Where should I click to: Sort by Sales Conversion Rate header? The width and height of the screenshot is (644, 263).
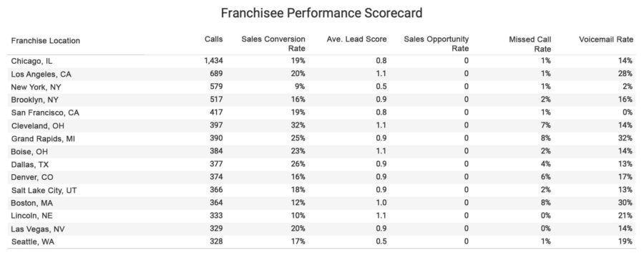pyautogui.click(x=273, y=44)
